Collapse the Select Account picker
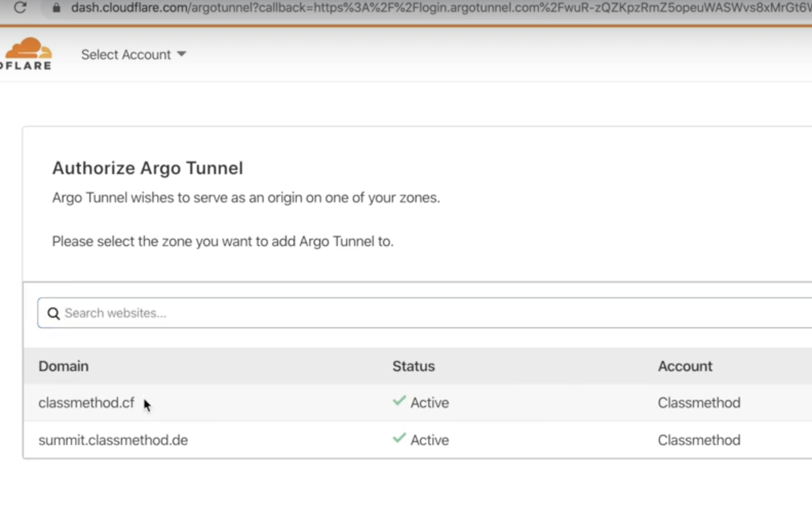Viewport: 812px width, 508px height. (x=132, y=54)
